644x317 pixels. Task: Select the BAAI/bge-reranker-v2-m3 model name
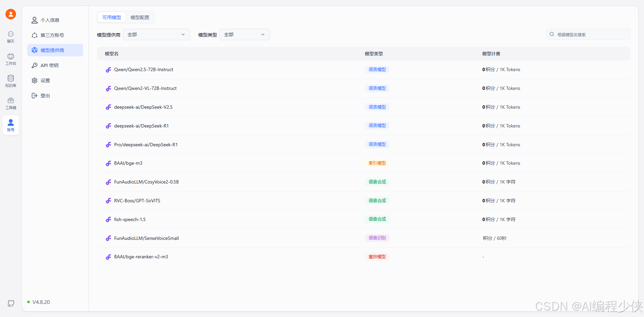[141, 257]
